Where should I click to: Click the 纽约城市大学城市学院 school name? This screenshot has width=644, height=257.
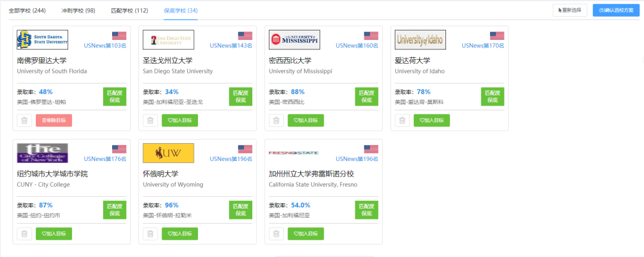click(52, 174)
